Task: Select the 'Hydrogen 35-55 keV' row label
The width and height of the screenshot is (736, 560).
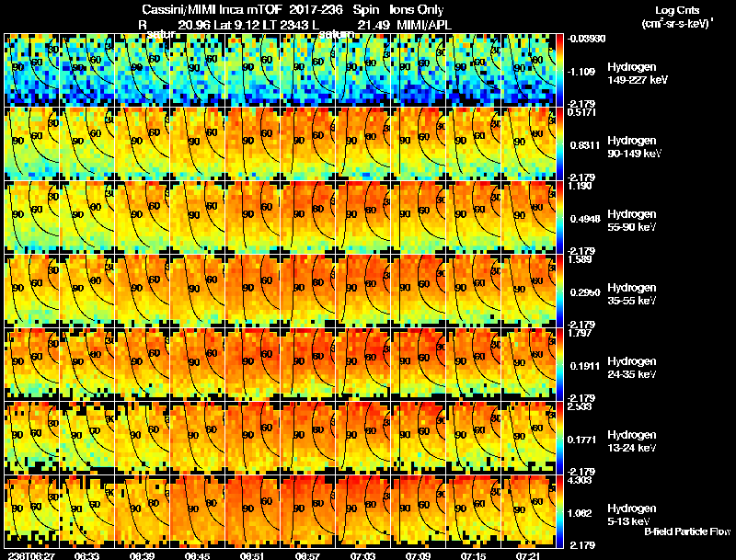Action: coord(632,294)
